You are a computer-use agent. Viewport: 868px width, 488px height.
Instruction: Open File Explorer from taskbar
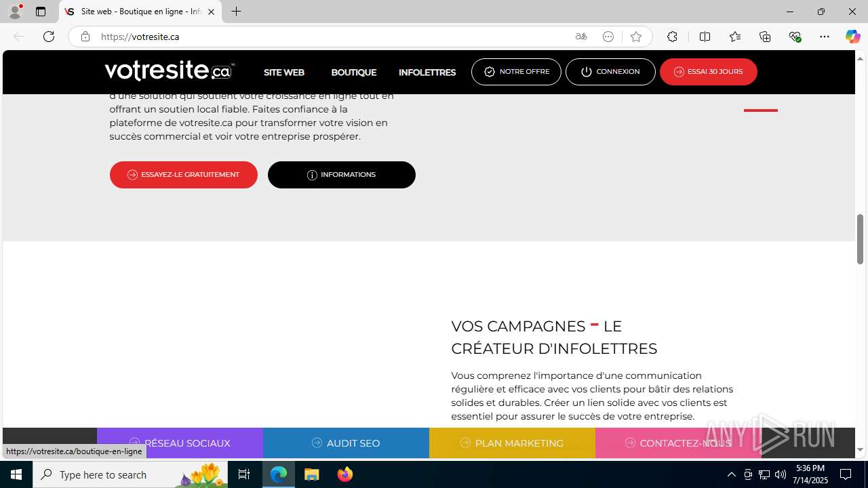[x=311, y=474]
